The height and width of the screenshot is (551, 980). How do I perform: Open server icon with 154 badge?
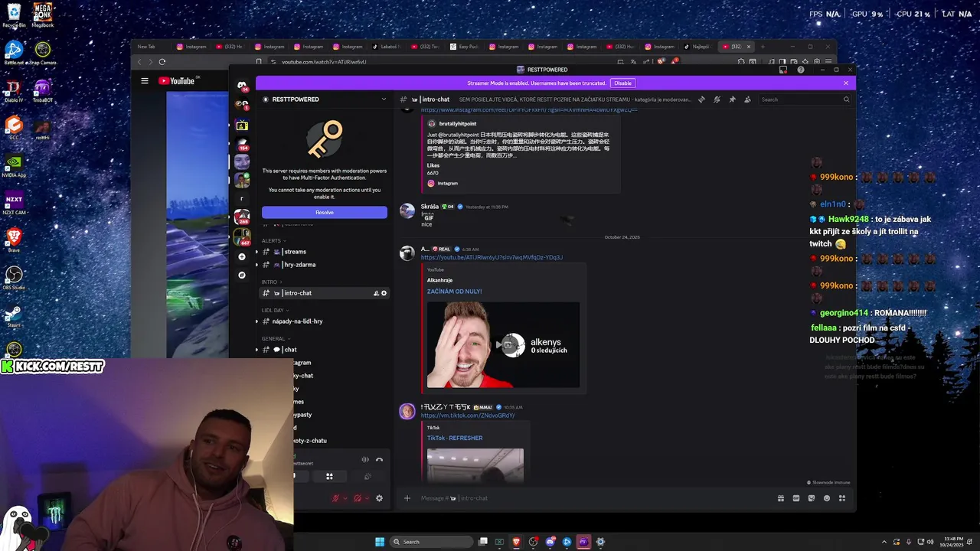pyautogui.click(x=242, y=143)
